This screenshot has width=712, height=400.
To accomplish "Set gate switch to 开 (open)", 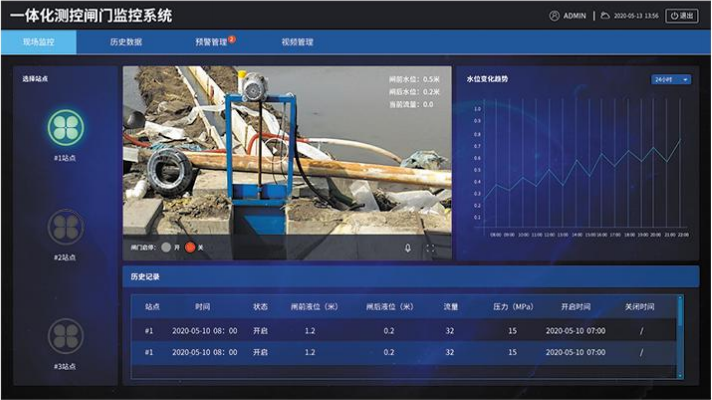I will pyautogui.click(x=166, y=247).
